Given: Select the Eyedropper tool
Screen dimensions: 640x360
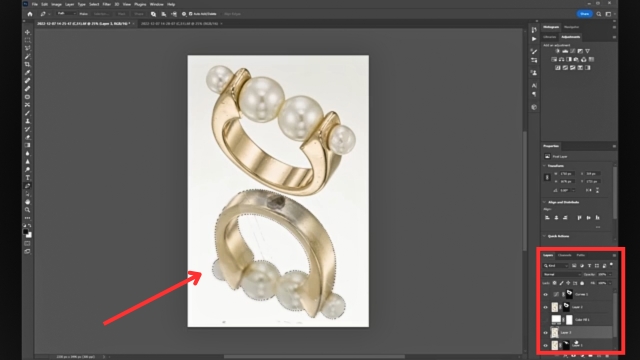Looking at the screenshot, I should (27, 73).
